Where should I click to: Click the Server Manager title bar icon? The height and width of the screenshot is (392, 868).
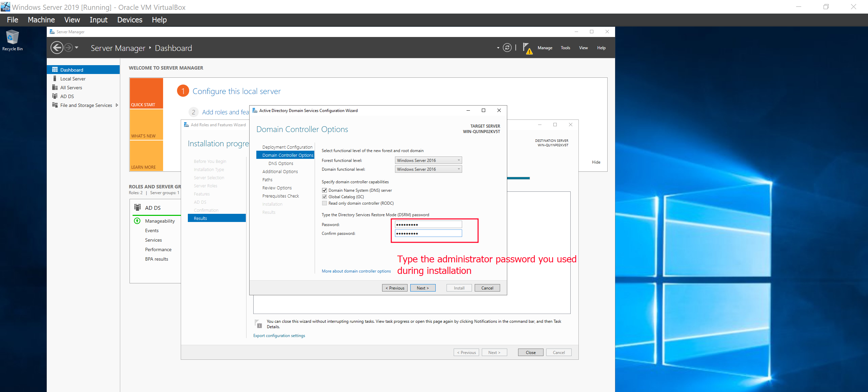click(x=52, y=32)
